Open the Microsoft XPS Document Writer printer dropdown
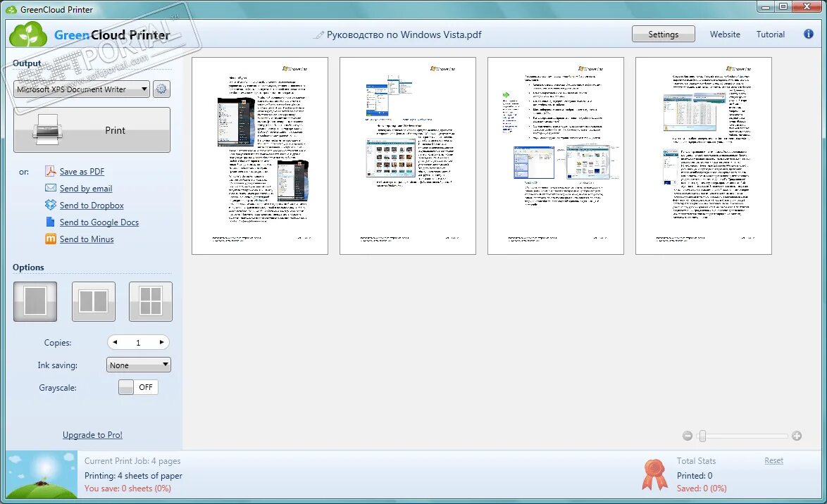Screen dimensions: 827x504 82,89
